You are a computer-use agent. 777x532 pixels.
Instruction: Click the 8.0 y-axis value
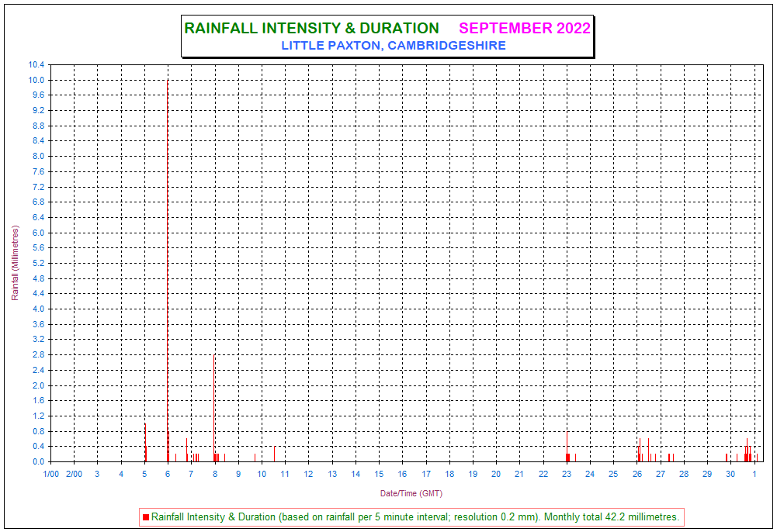click(38, 157)
